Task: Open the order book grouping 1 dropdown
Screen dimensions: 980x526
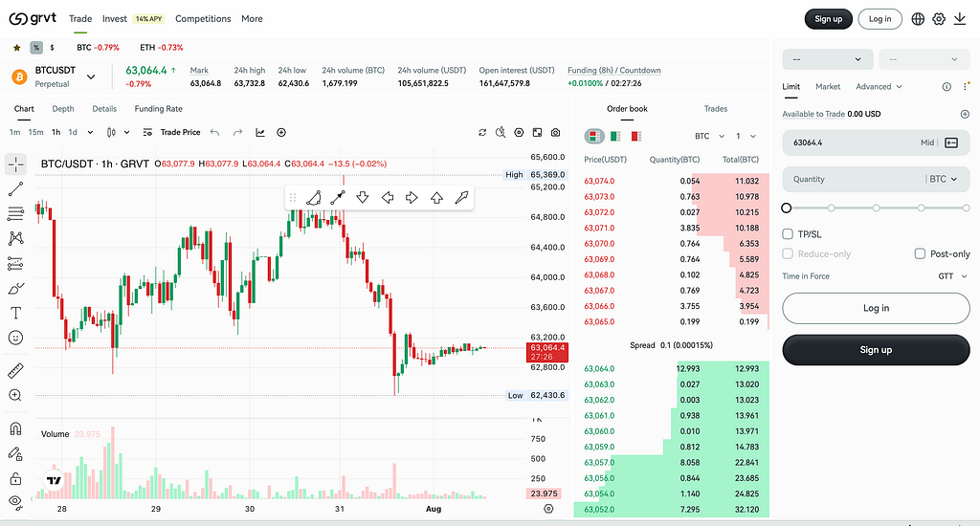Action: click(746, 136)
